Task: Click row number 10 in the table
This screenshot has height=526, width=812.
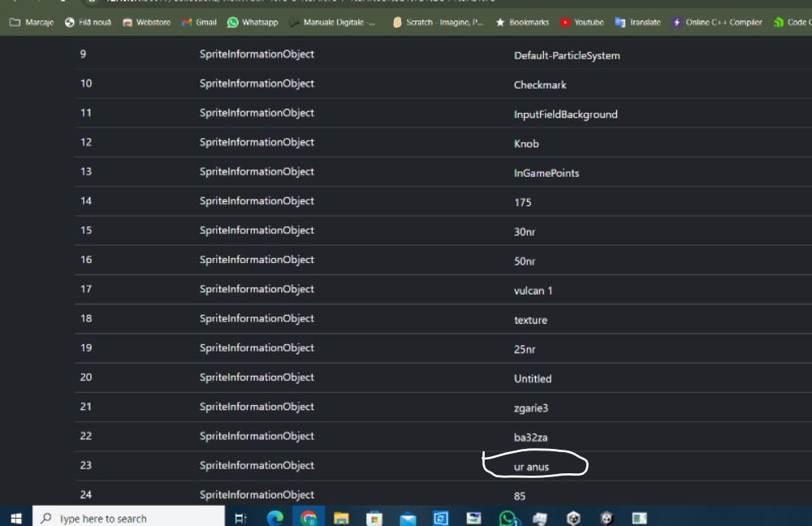Action: tap(86, 84)
